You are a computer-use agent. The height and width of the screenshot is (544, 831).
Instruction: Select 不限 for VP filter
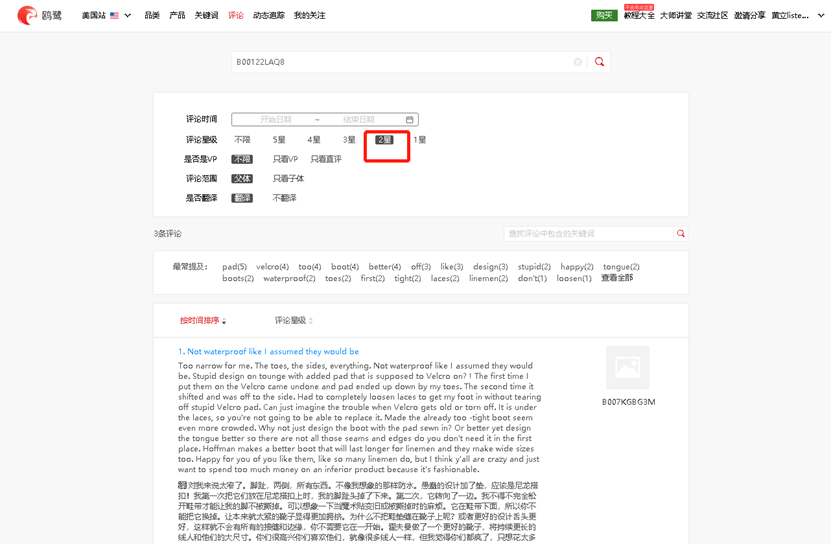tap(242, 159)
